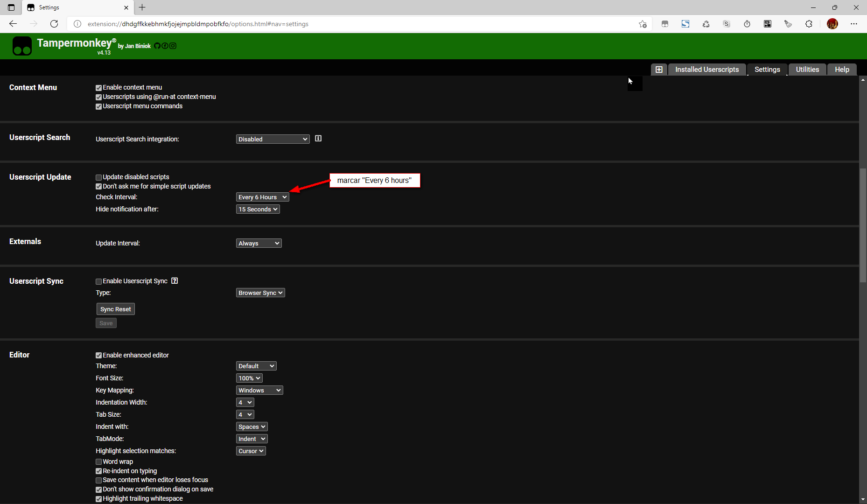This screenshot has width=867, height=504.
Task: Open the author's Instagram page icon
Action: 173,46
